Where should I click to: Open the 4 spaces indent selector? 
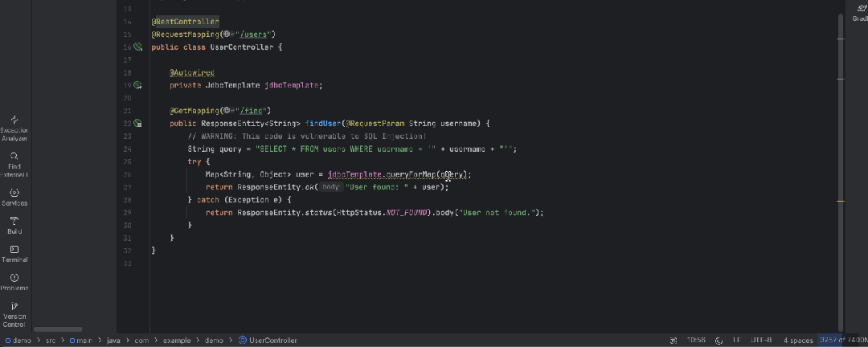click(x=798, y=341)
